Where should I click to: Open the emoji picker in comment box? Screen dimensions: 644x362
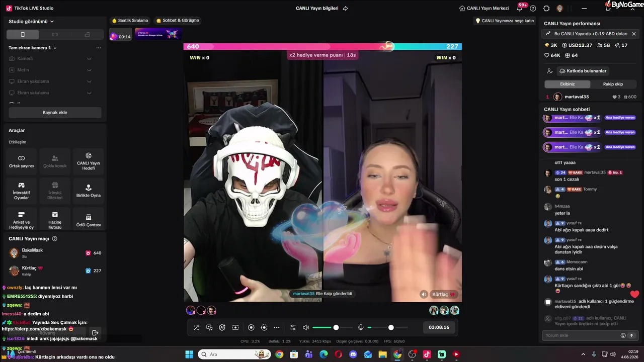[623, 335]
